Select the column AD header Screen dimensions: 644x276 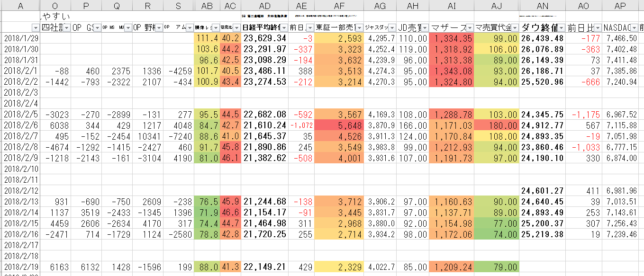(265, 6)
